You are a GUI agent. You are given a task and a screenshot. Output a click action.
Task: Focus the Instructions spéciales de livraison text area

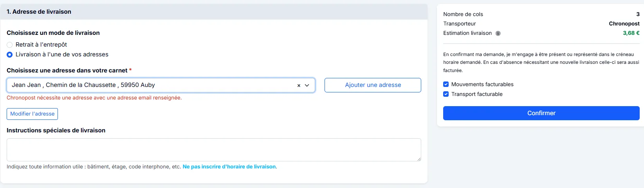pyautogui.click(x=213, y=150)
